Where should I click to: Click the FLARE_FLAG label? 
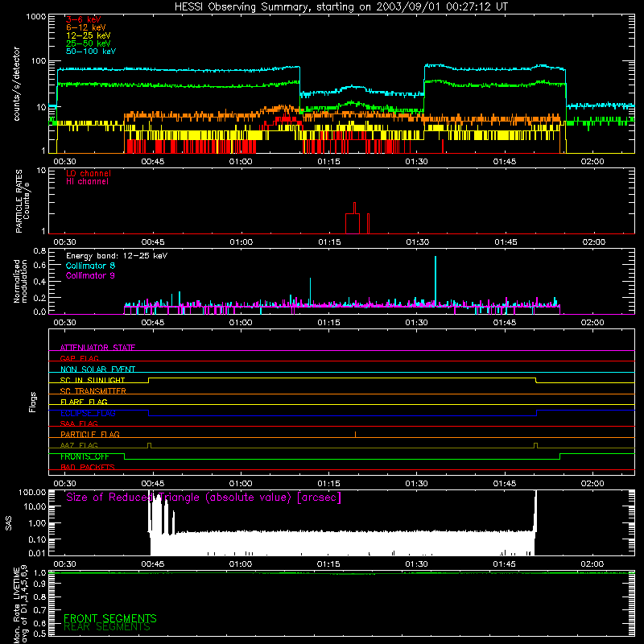point(84,402)
